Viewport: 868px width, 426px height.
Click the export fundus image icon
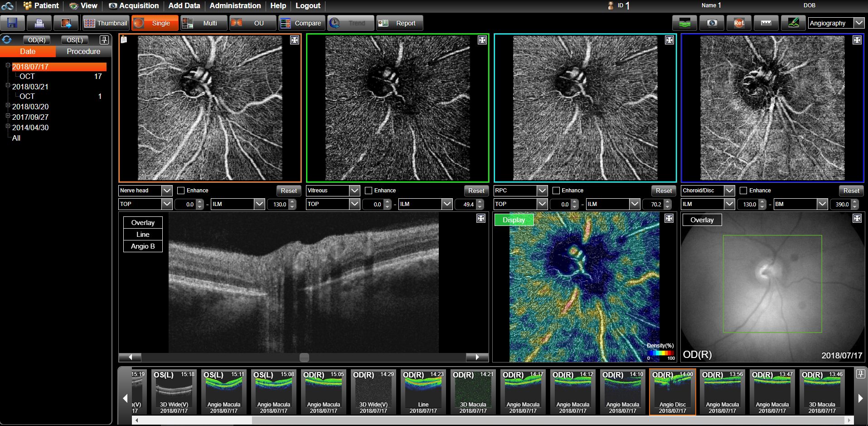(66, 23)
